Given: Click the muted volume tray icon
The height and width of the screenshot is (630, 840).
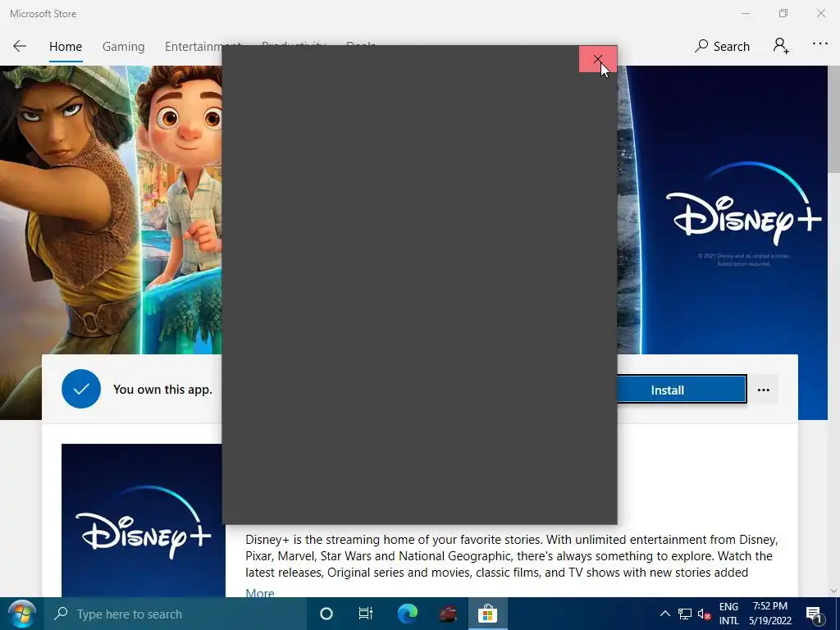Looking at the screenshot, I should tap(704, 614).
